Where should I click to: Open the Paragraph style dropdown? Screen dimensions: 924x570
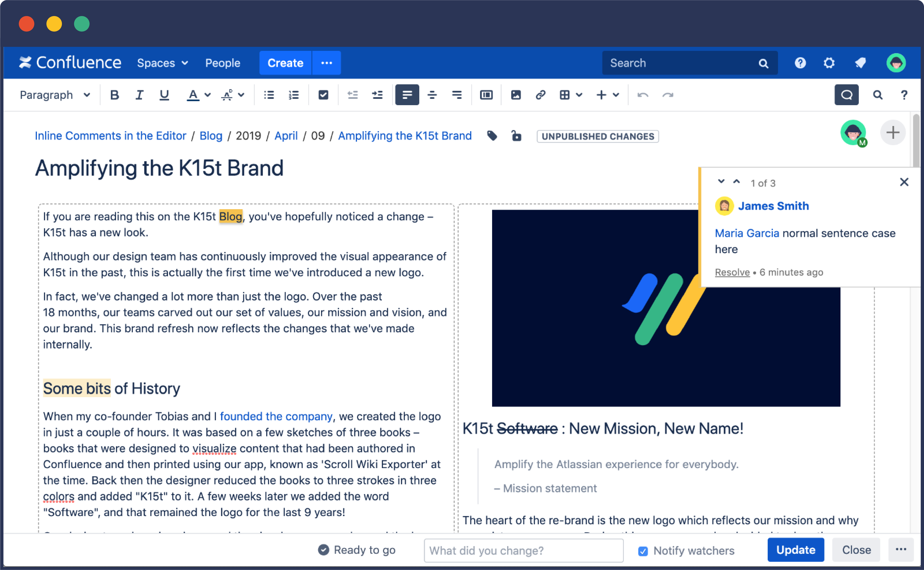click(55, 95)
